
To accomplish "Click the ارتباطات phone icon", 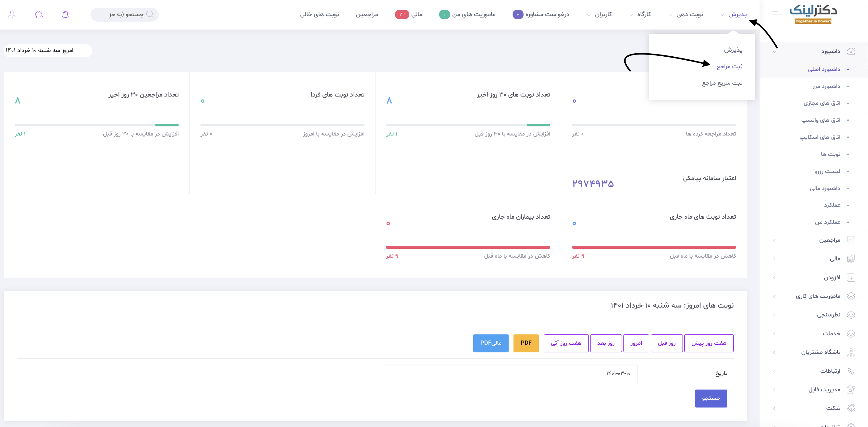I will coord(851,371).
